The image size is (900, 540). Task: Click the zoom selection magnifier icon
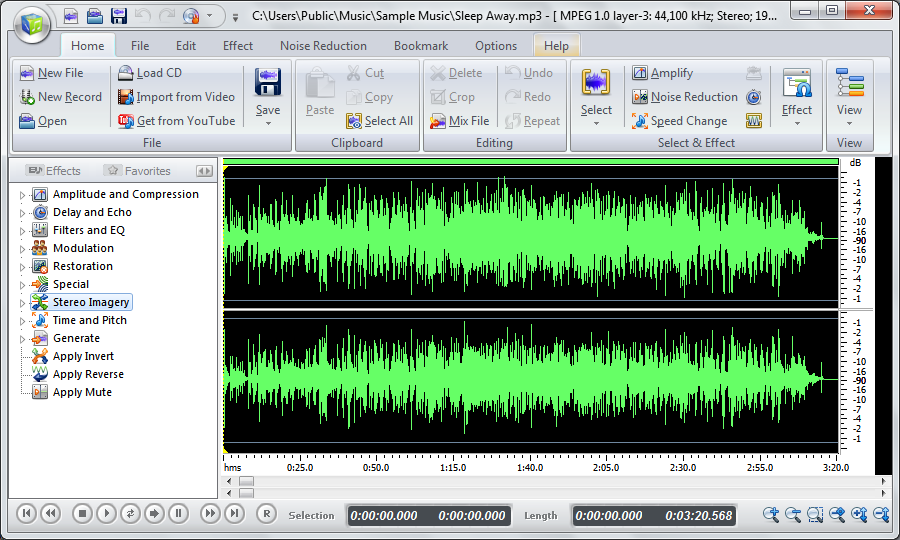(815, 514)
